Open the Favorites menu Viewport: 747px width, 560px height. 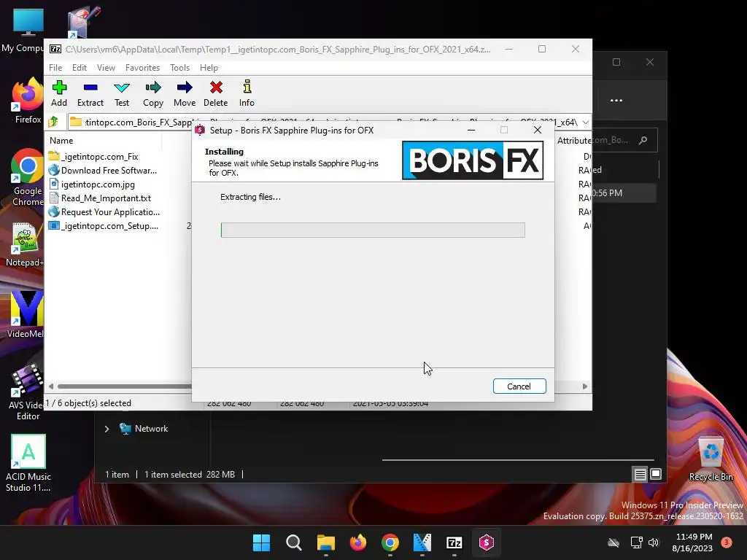(x=142, y=68)
